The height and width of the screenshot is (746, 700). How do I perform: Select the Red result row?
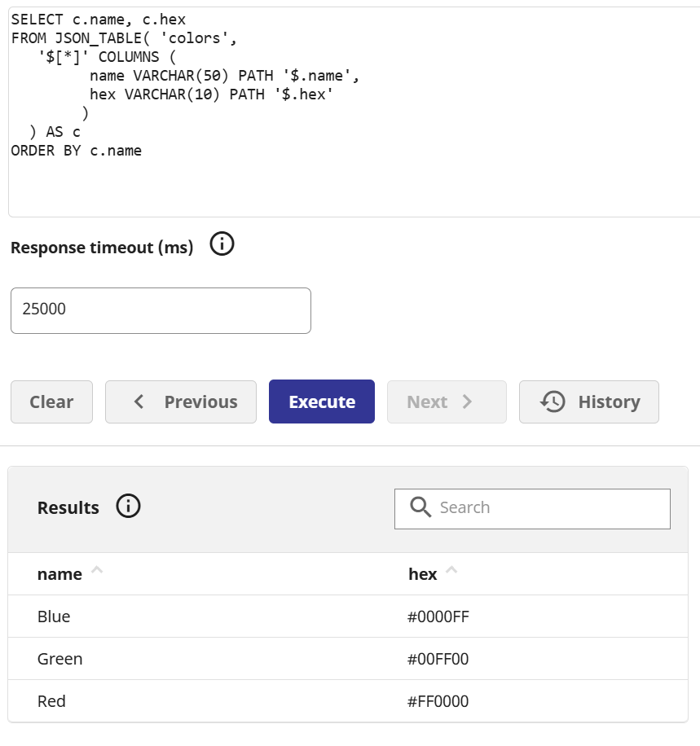tap(51, 701)
